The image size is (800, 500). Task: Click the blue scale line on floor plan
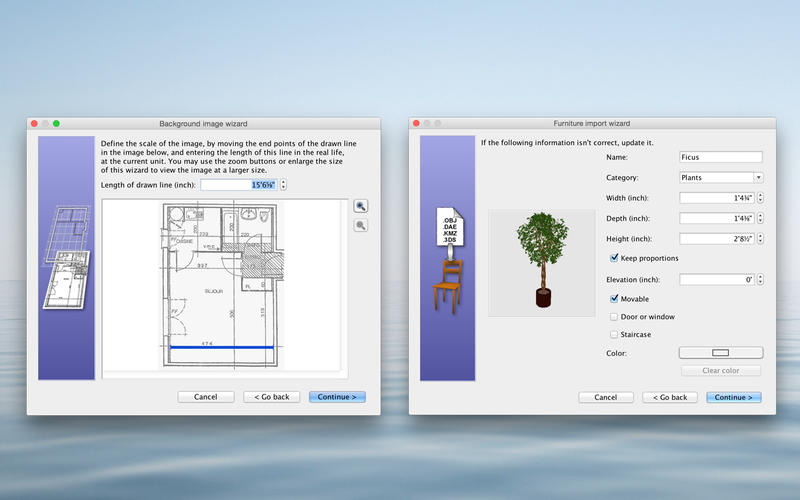[x=222, y=348]
